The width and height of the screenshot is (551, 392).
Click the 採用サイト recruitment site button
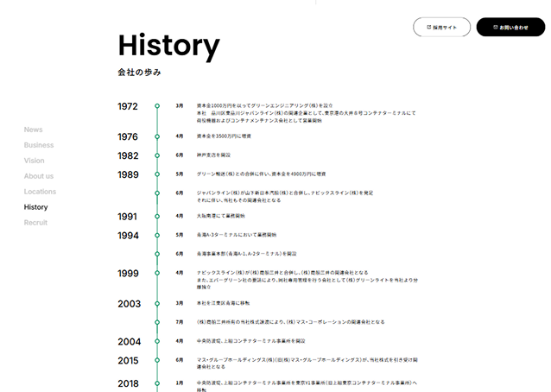click(x=441, y=27)
